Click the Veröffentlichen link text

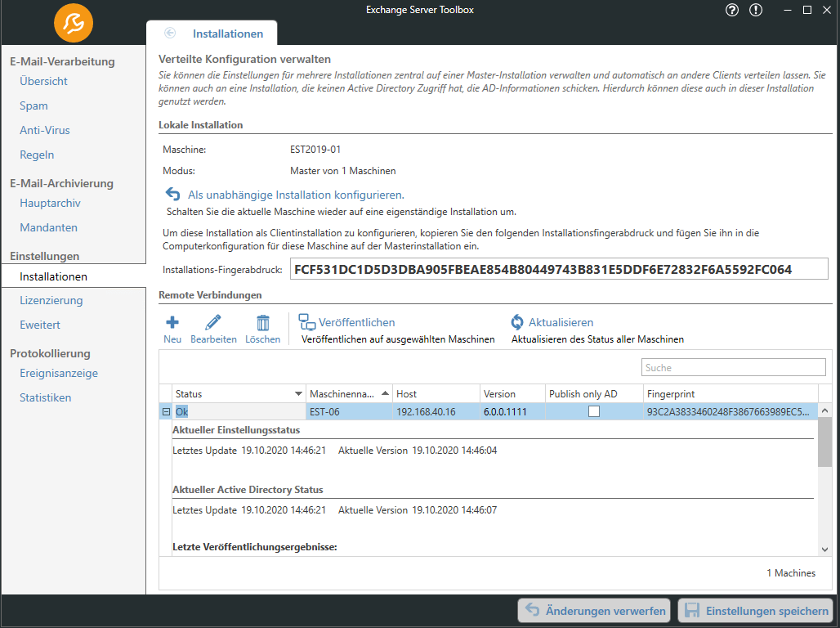pos(357,322)
